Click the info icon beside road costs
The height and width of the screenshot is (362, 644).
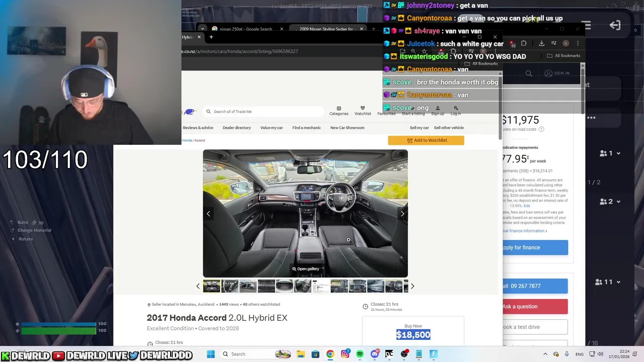point(541,129)
